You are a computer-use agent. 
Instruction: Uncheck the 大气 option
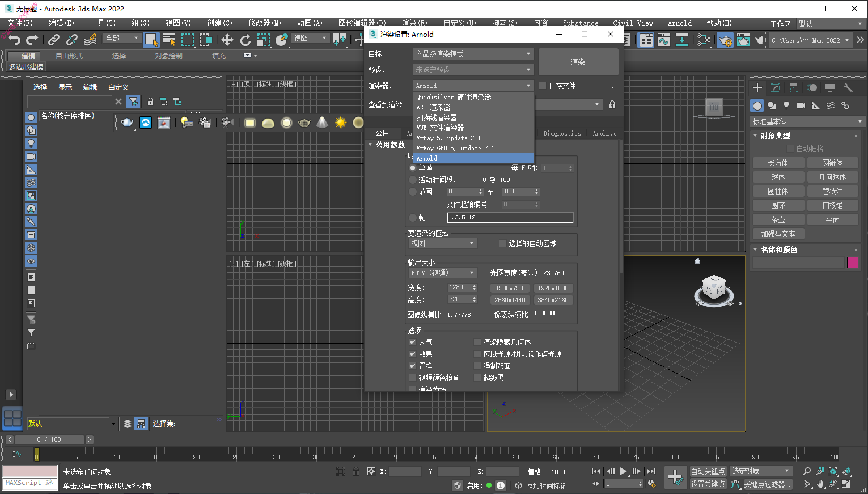tap(413, 342)
